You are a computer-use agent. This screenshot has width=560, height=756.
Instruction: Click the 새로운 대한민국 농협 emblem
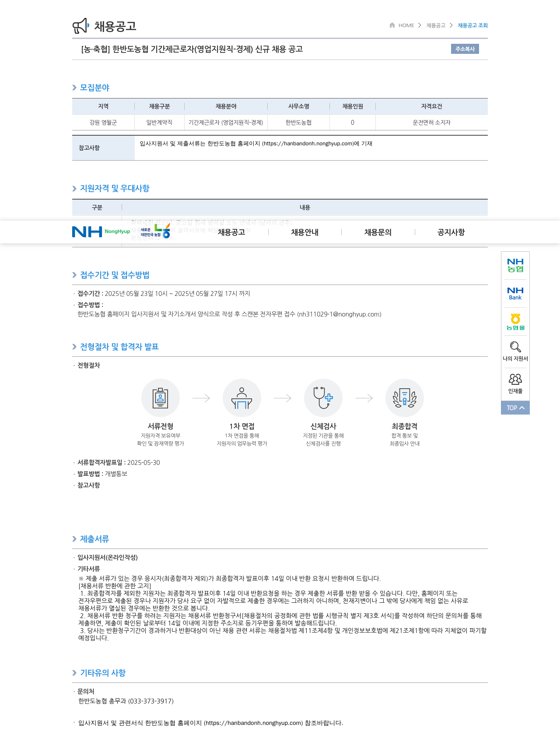tap(155, 231)
